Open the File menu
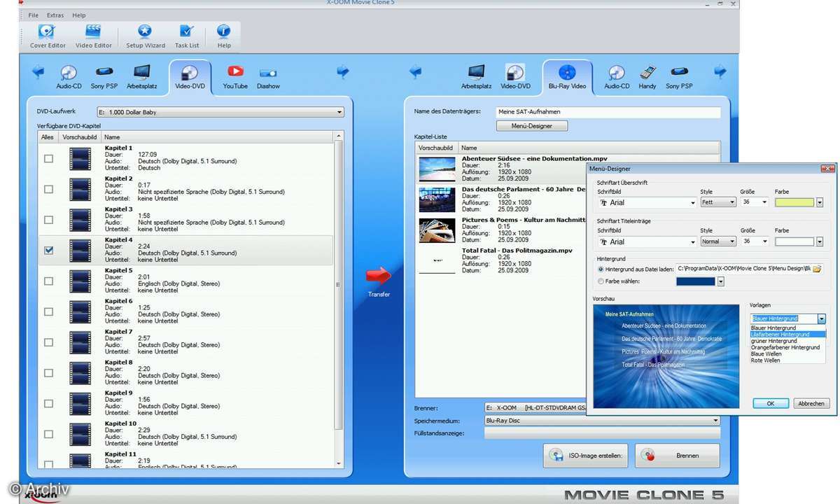Screen dimensions: 840x504 (33, 15)
